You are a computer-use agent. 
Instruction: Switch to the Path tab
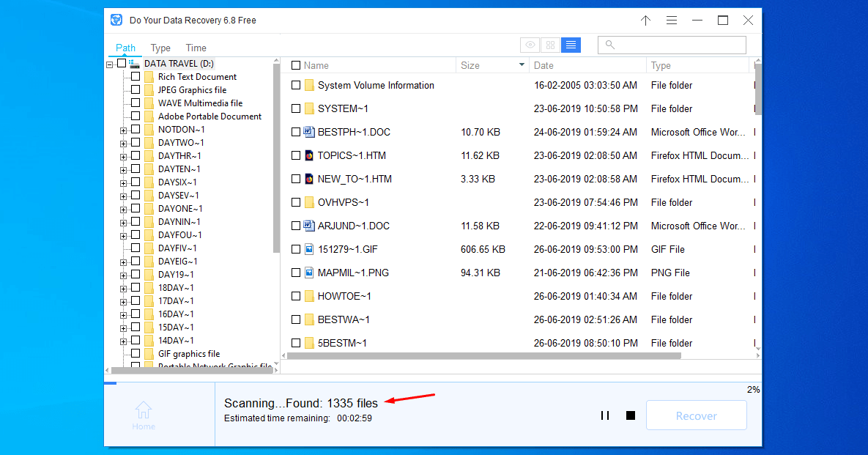(x=126, y=48)
